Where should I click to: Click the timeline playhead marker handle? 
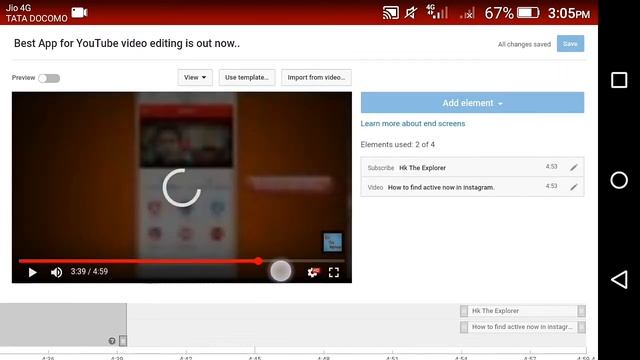123,340
